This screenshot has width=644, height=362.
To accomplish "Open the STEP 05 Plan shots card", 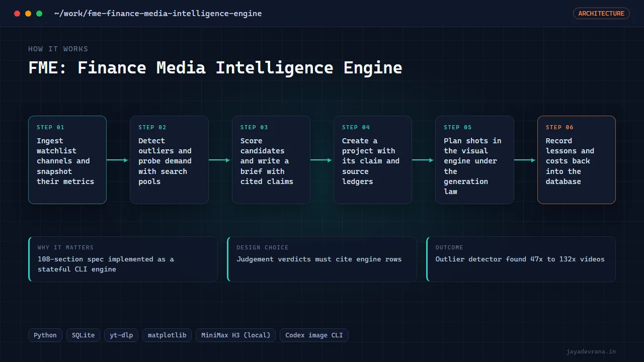I will (x=474, y=160).
